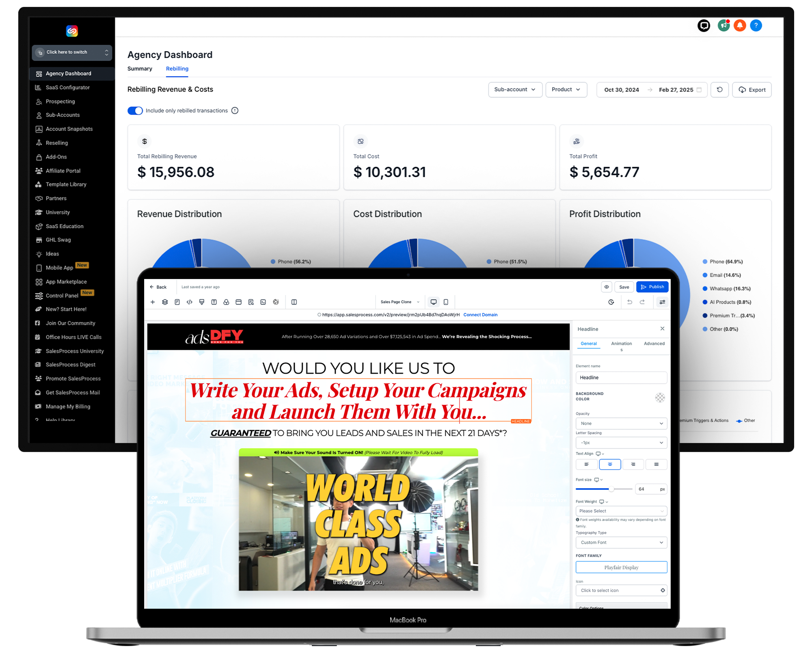Screen dimensions: 812x653
Task: Click the Save button in builder
Action: 624,287
